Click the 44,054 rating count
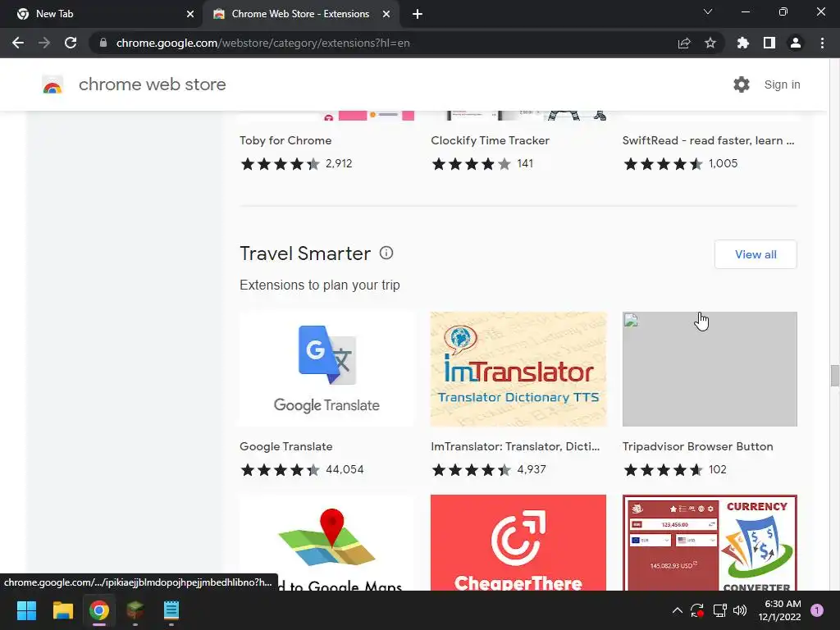Screen dimensions: 840x630 pos(345,469)
